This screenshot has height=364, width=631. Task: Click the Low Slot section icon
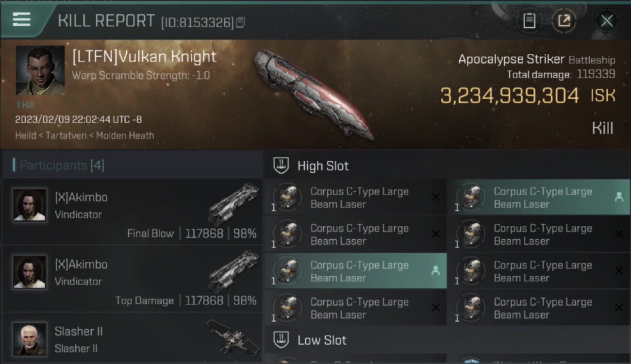(x=282, y=340)
